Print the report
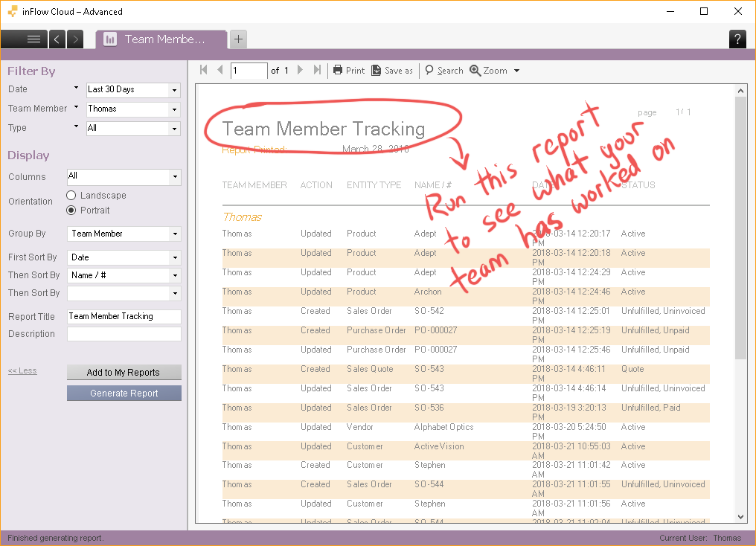 (349, 71)
